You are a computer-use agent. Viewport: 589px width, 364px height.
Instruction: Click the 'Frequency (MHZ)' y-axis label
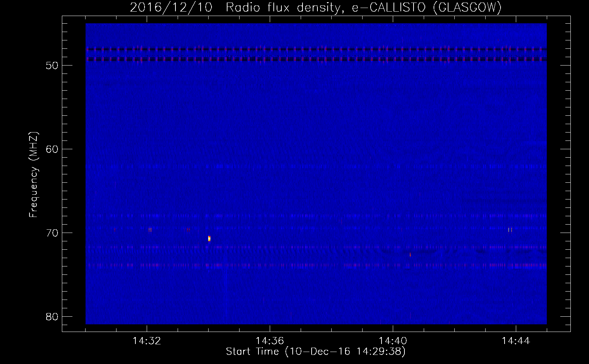click(x=33, y=175)
